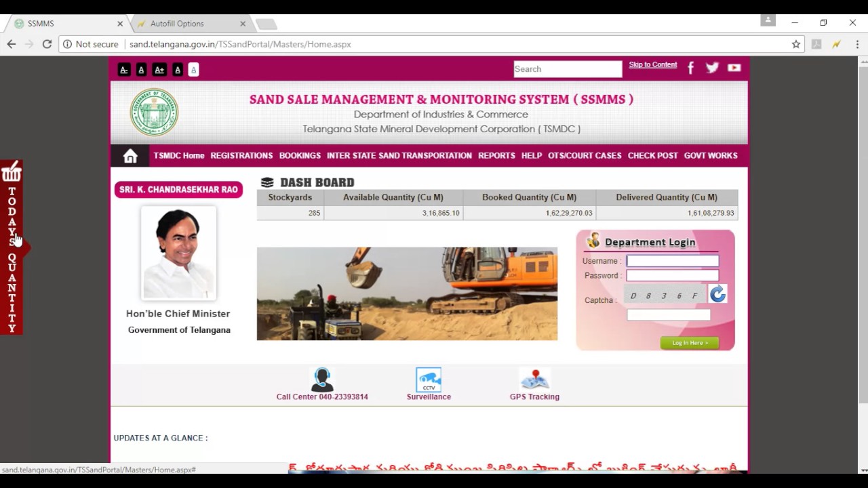Click the Telangana government emblem logo
The image size is (868, 488).
155,113
